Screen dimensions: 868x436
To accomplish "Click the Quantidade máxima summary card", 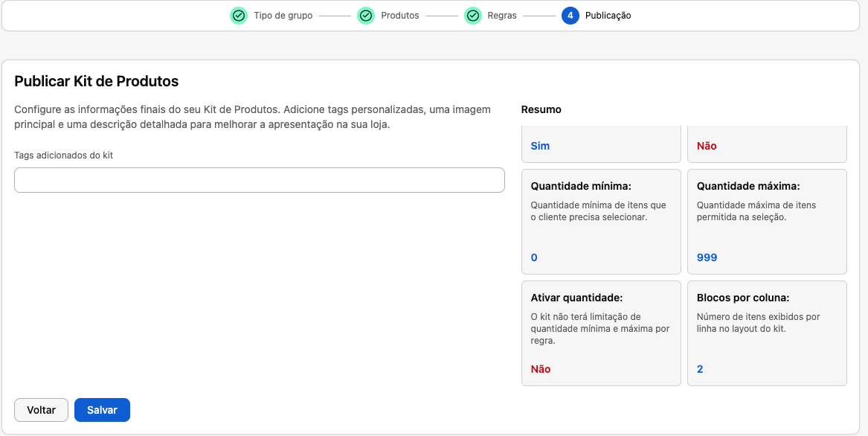I will [768, 222].
